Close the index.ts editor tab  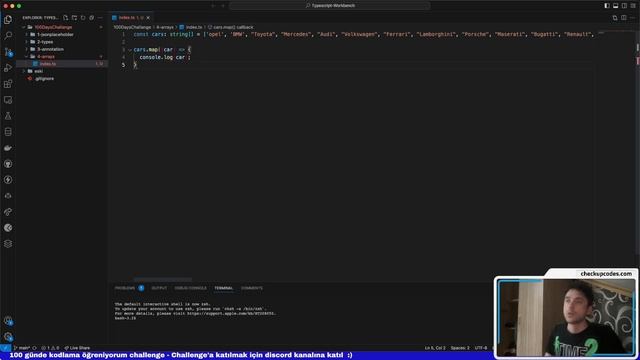pos(148,18)
